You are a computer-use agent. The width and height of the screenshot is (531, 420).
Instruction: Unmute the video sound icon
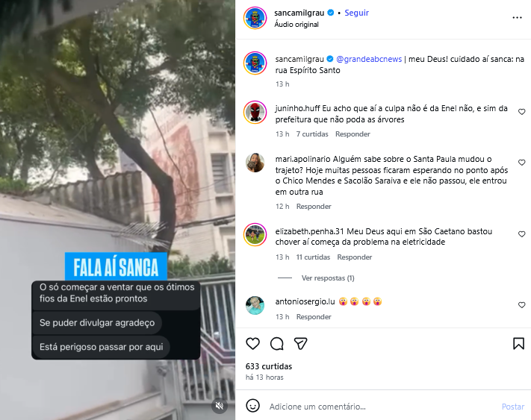click(x=220, y=406)
